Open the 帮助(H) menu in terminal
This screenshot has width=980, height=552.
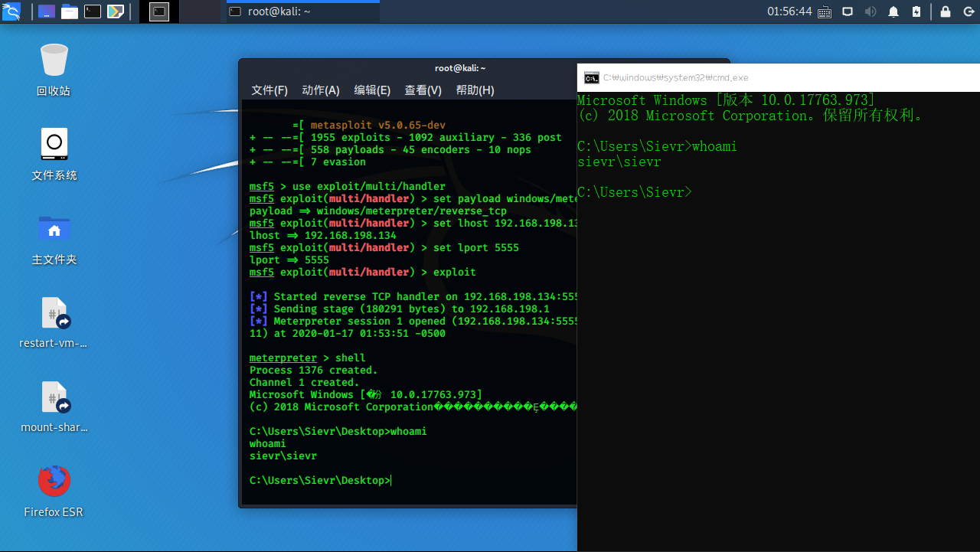coord(475,90)
